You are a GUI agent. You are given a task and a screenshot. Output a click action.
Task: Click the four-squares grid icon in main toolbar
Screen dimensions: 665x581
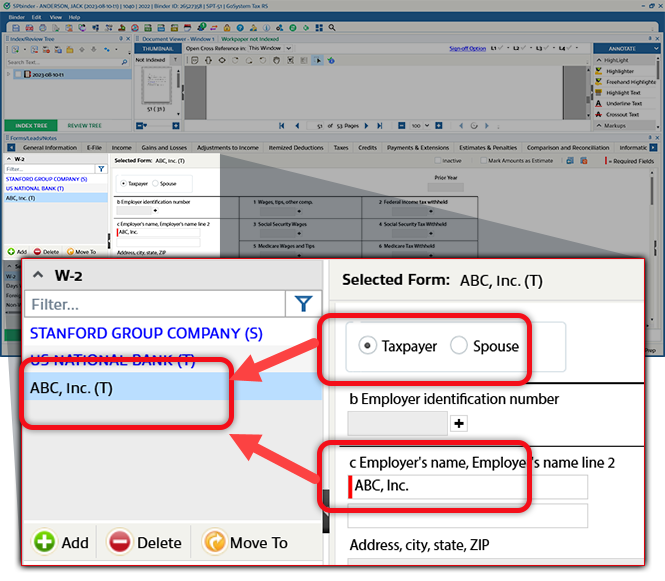coord(319,28)
